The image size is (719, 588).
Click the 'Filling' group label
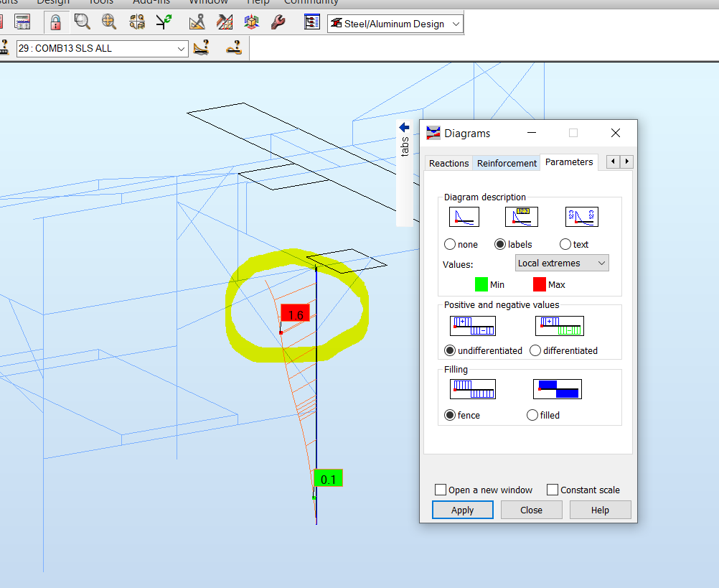point(456,370)
